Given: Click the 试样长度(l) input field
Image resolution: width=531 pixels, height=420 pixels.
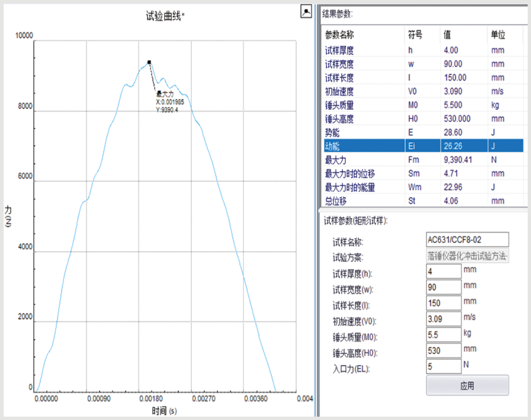Looking at the screenshot, I should click(x=444, y=303).
